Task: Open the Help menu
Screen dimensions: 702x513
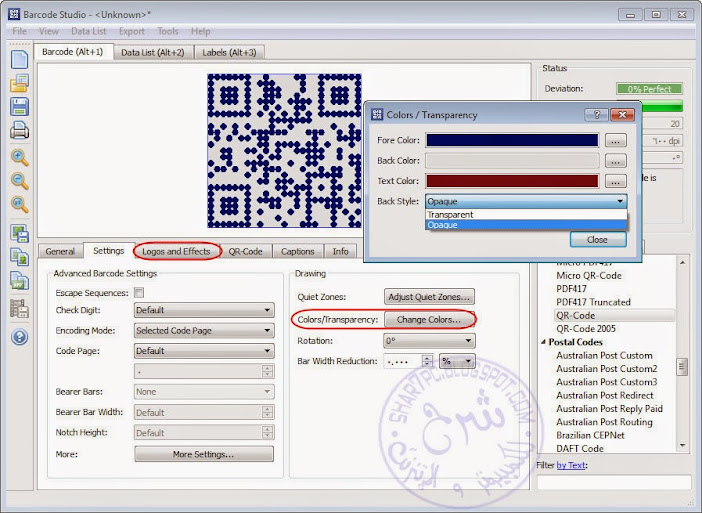Action: [x=200, y=31]
